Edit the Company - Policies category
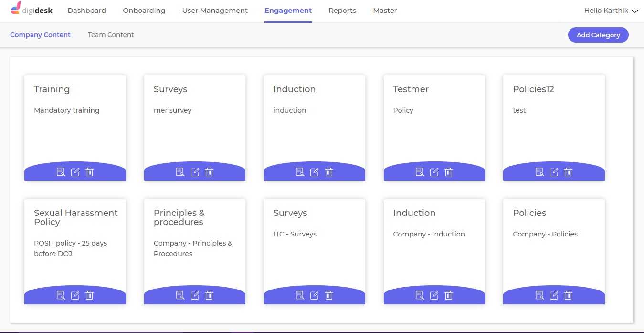Image resolution: width=644 pixels, height=333 pixels. 554,295
